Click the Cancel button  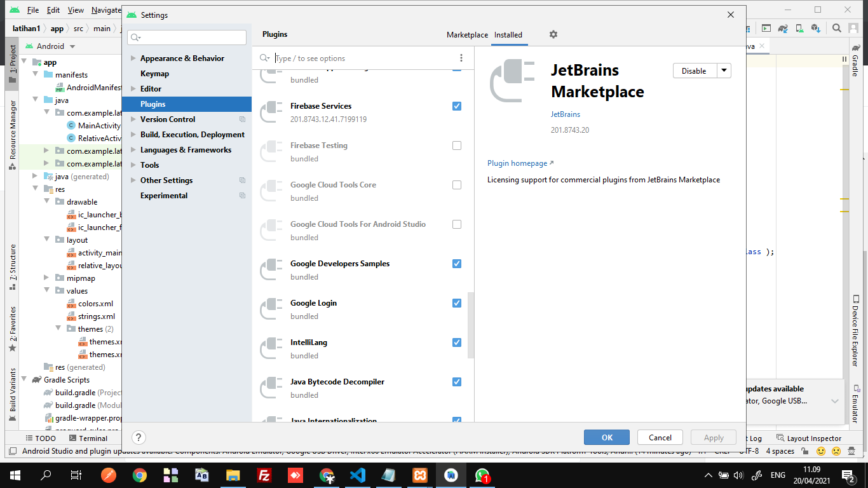660,437
